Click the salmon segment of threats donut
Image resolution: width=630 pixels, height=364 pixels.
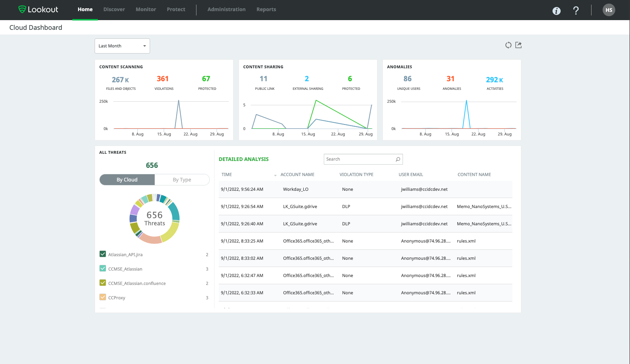click(150, 239)
